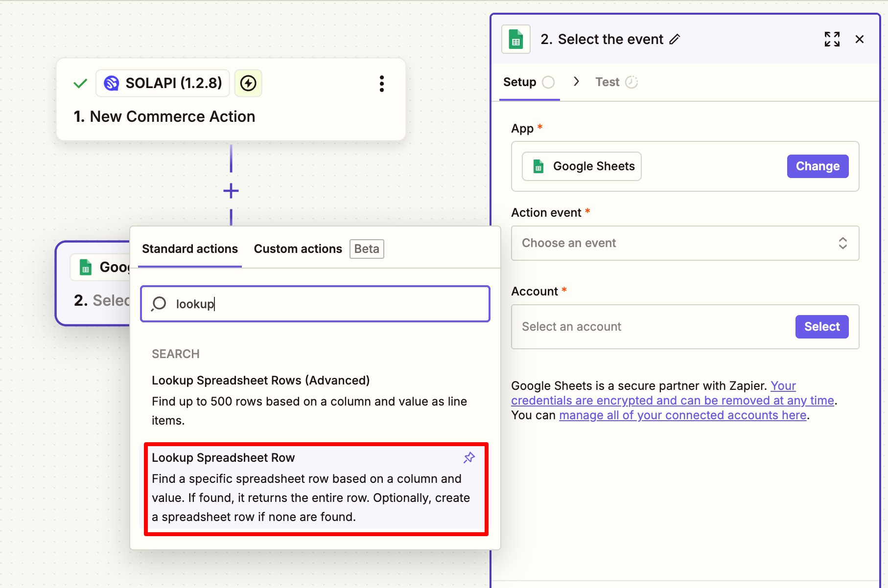Click the Account label
Image resolution: width=888 pixels, height=588 pixels.
[x=535, y=292]
